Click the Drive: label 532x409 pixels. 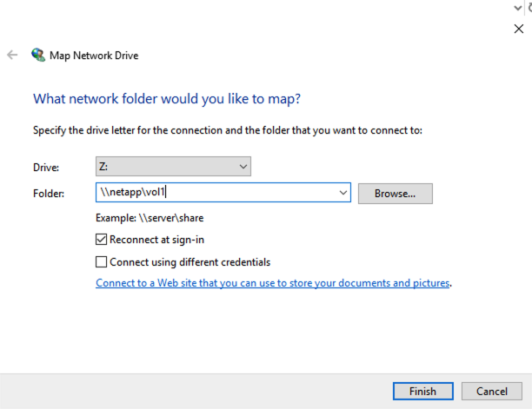[x=45, y=166]
